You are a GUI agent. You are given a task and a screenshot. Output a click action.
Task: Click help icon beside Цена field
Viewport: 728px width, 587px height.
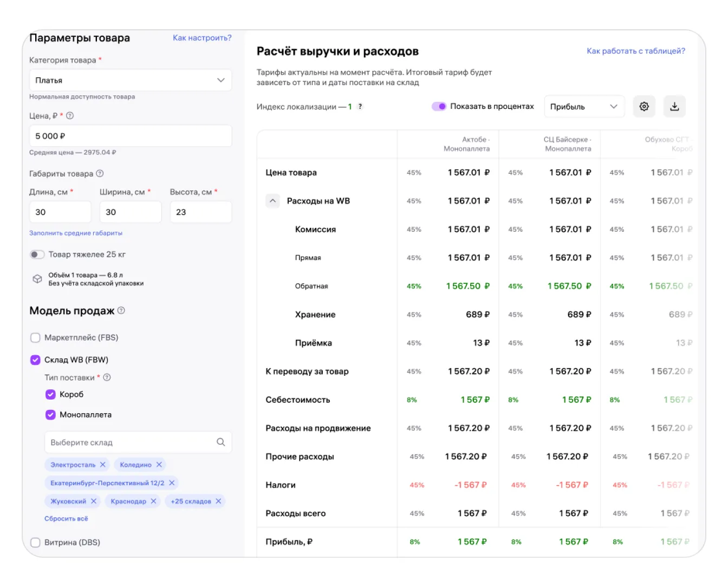point(70,116)
